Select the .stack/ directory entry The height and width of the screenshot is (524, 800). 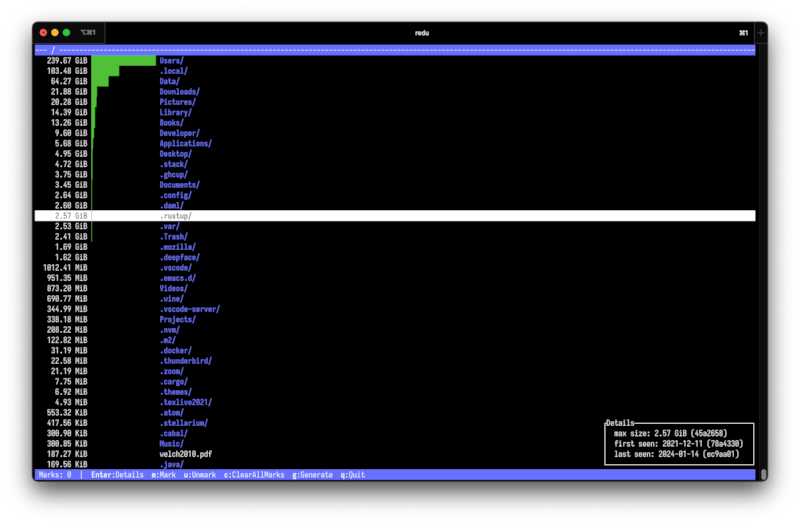pyautogui.click(x=173, y=164)
